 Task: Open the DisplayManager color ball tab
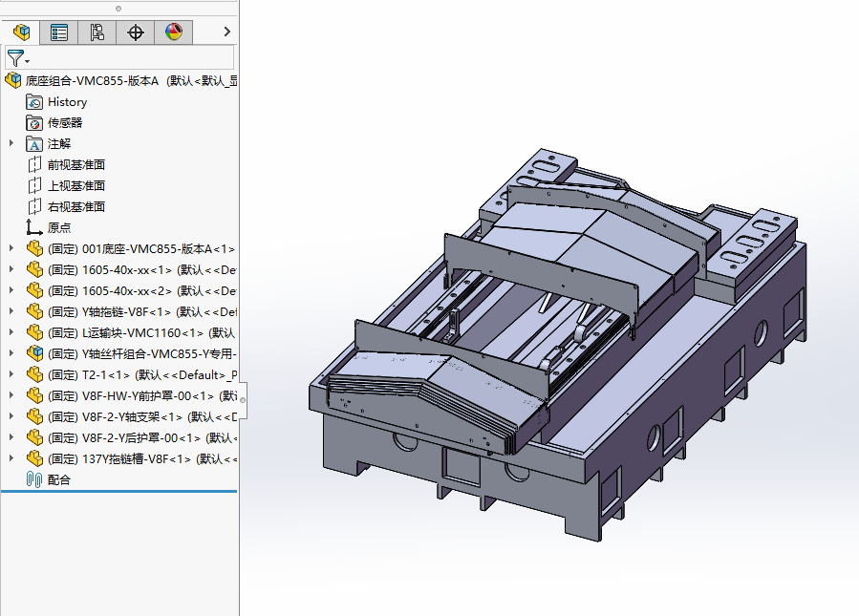174,32
